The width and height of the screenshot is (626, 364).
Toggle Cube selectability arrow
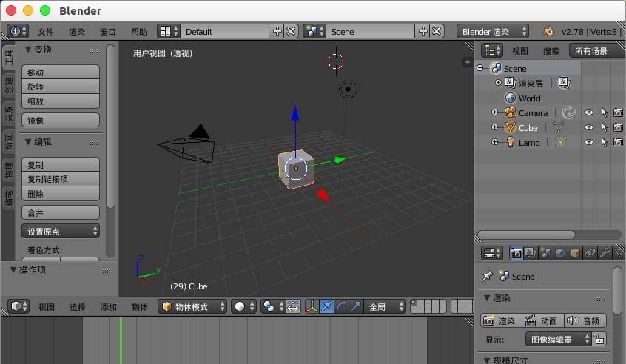click(x=604, y=128)
